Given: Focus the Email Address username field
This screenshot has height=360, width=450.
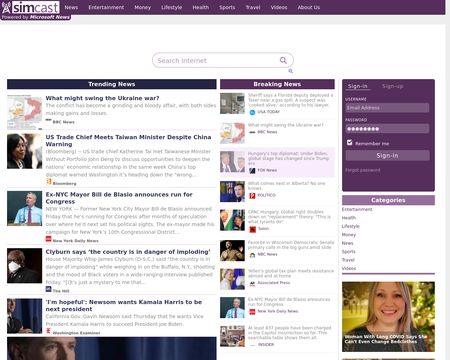Looking at the screenshot, I should point(387,108).
